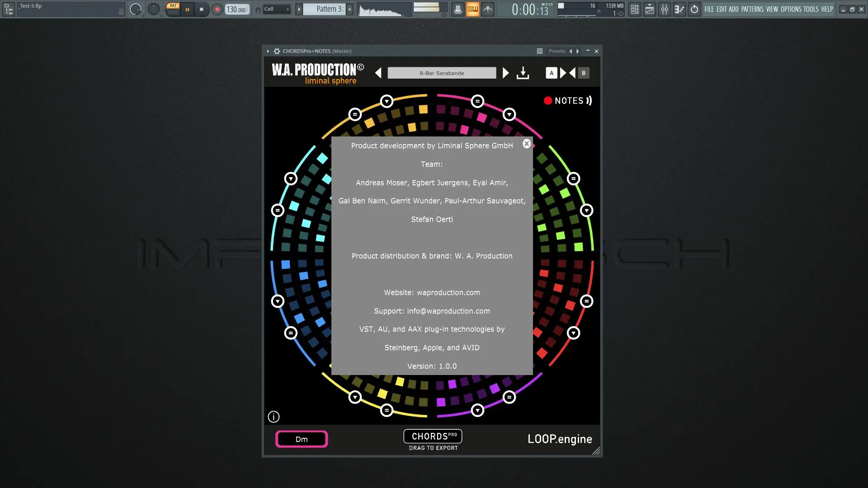Viewport: 868px width, 488px height.
Task: Click the Dm chord button
Action: coord(302,439)
